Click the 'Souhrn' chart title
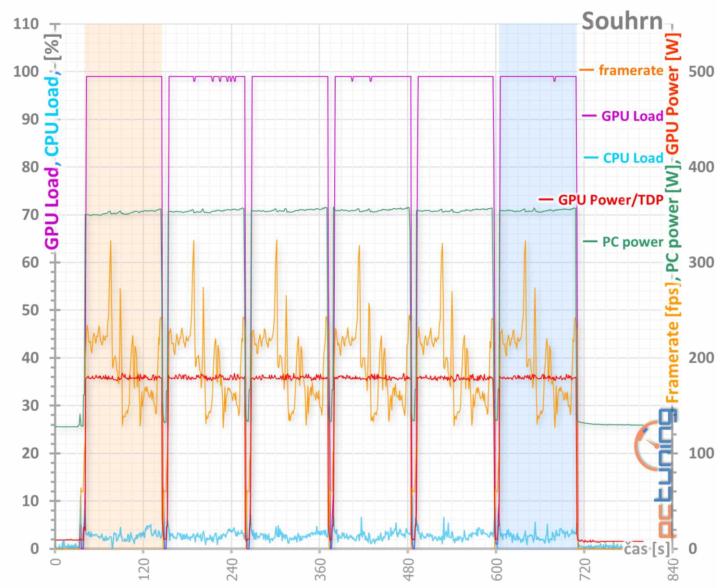 click(x=622, y=21)
